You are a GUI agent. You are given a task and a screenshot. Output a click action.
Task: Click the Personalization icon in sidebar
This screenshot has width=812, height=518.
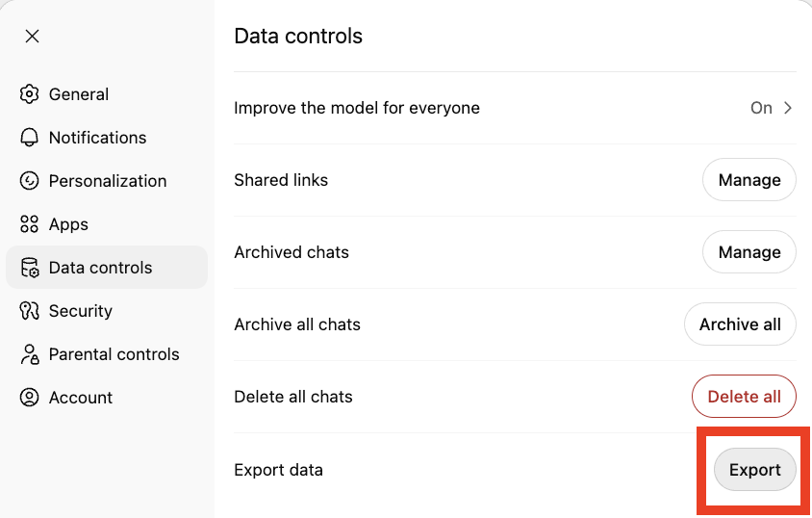(x=30, y=181)
